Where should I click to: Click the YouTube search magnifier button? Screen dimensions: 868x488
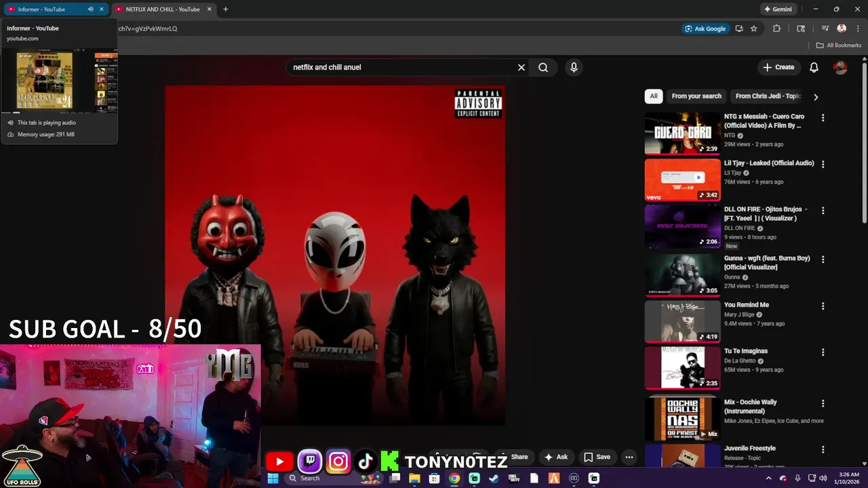[x=543, y=67]
